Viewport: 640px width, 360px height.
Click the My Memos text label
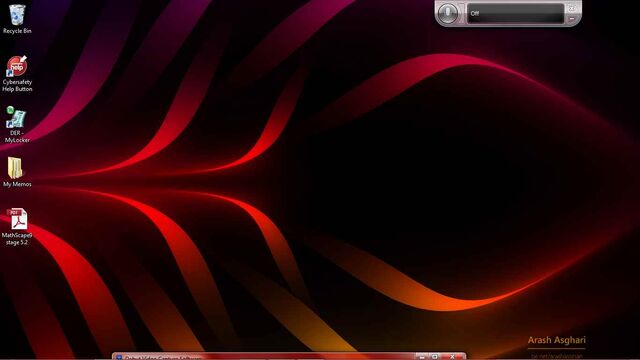17,184
